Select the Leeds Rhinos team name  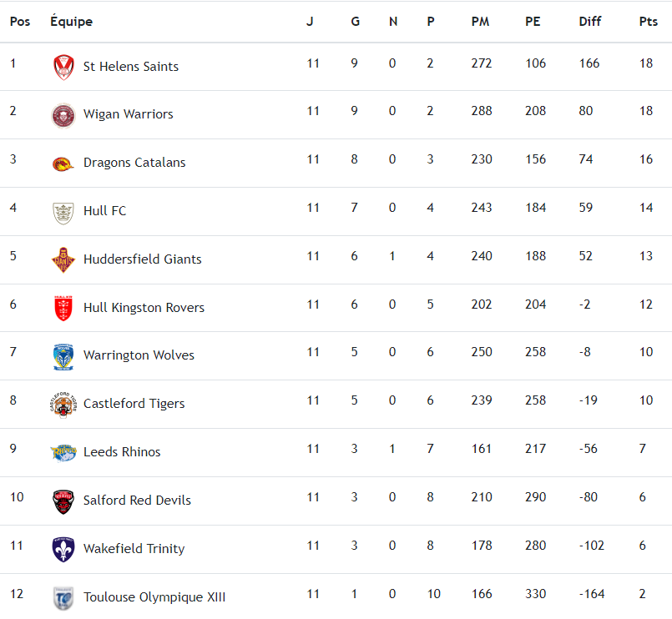(x=122, y=452)
